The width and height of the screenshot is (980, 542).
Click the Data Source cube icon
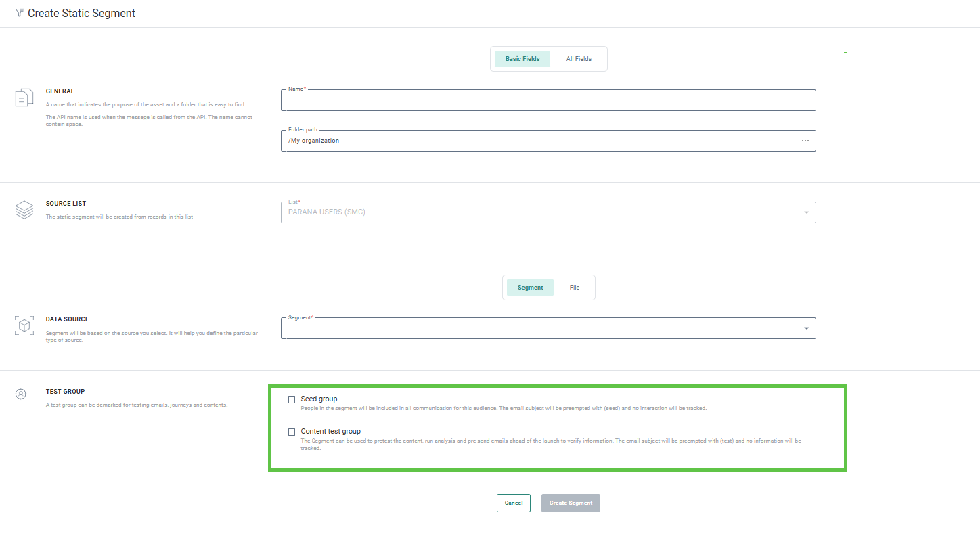[24, 325]
